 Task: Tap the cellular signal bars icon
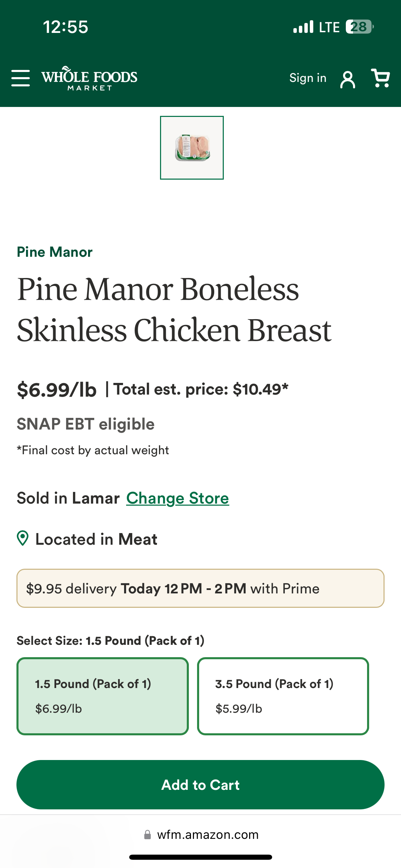pos(303,27)
